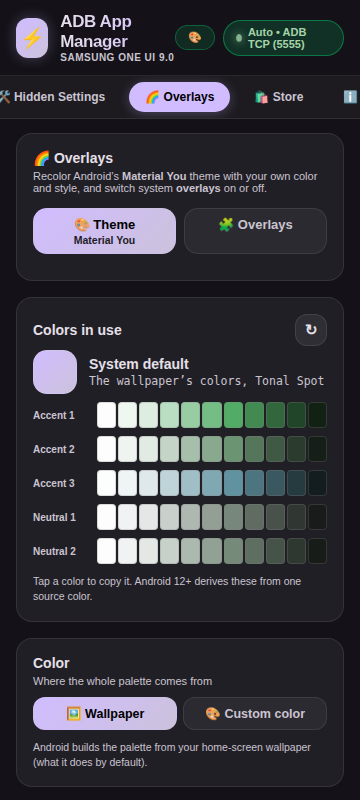Open the Store tab
Viewport: 360px width, 800px height.
pyautogui.click(x=279, y=97)
